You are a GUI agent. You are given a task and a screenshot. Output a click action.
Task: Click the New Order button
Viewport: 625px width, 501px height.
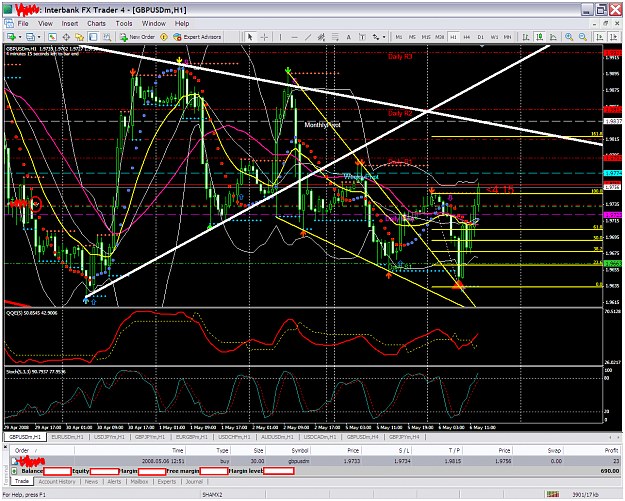click(137, 37)
